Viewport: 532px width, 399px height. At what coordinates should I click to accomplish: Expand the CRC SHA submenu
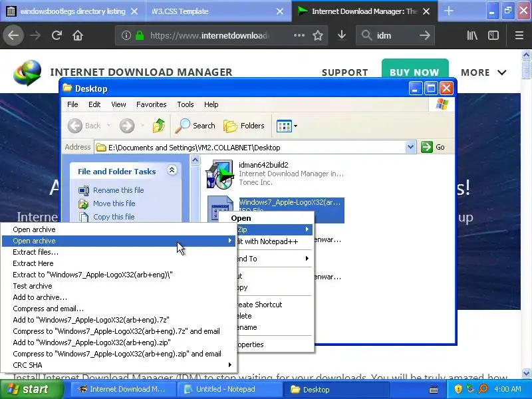(118, 365)
